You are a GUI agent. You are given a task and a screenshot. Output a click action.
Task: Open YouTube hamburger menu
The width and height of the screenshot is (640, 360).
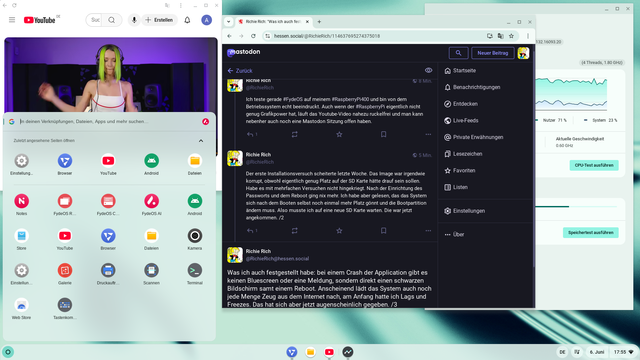pyautogui.click(x=12, y=20)
